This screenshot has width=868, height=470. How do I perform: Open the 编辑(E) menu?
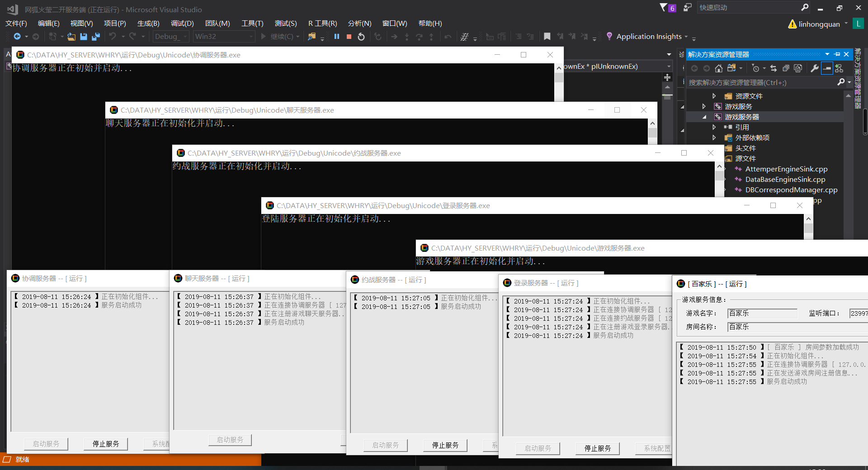(49, 24)
